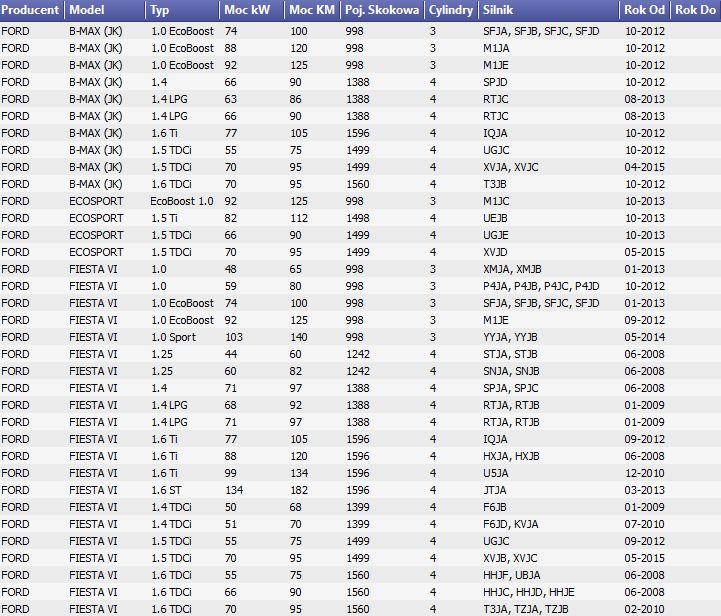
Task: Select the 03-2013 Rok Od cell
Action: (x=644, y=491)
